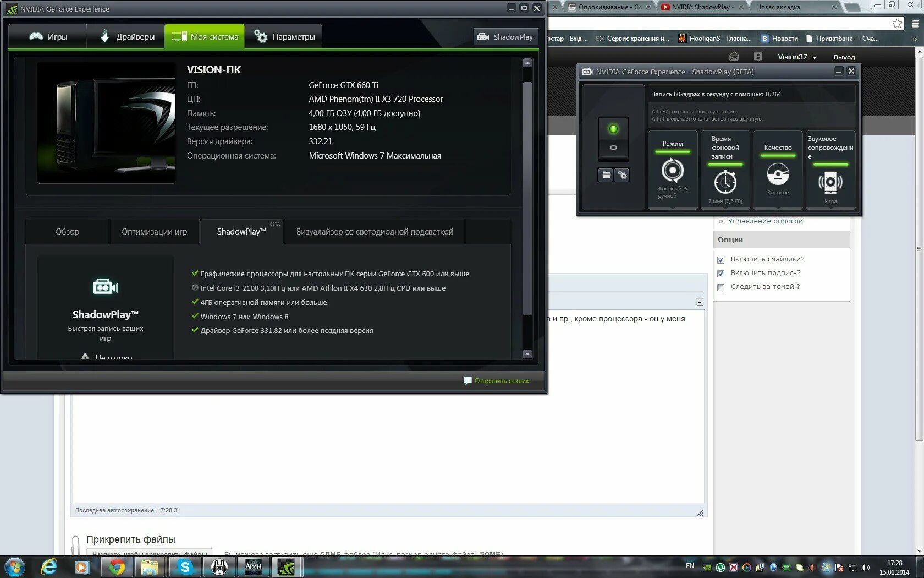Open the Chrome menu hamburger icon
This screenshot has width=924, height=578.
pyautogui.click(x=915, y=23)
